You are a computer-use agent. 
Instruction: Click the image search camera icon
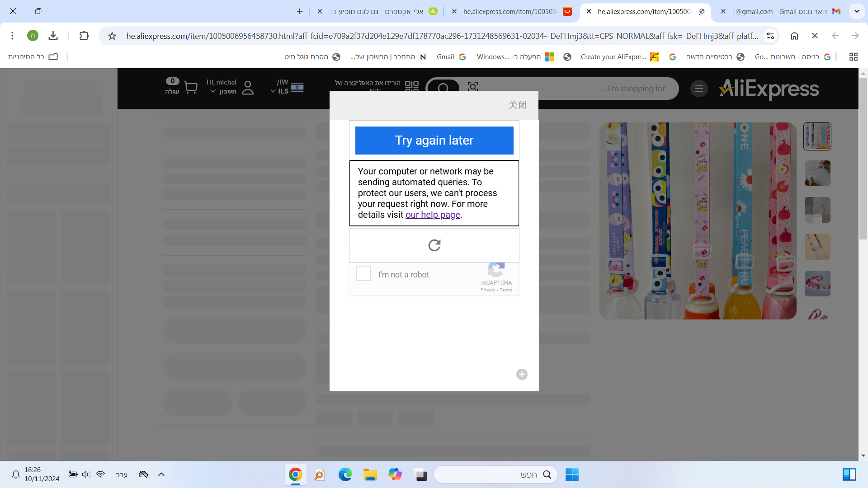(x=472, y=86)
